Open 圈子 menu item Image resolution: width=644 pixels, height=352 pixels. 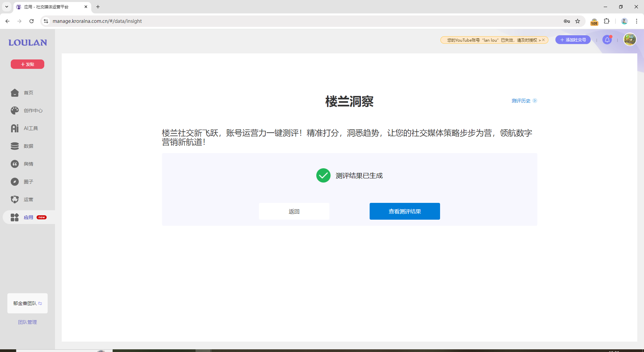point(29,182)
